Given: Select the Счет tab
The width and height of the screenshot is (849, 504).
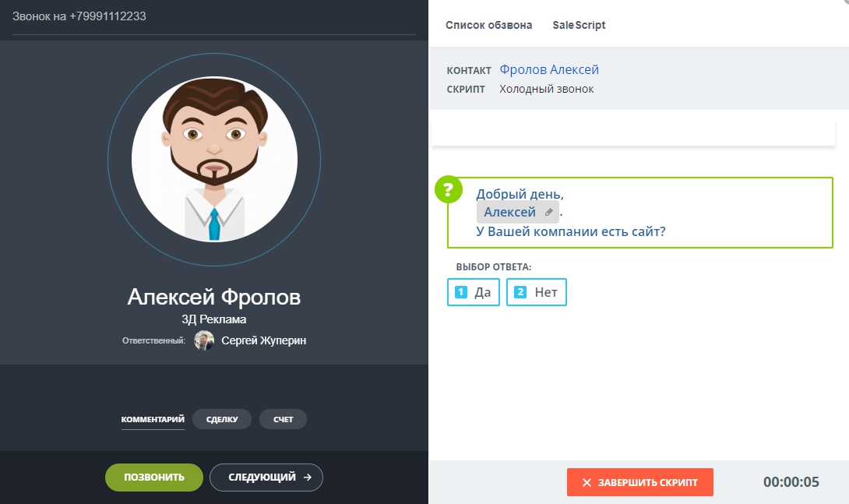Looking at the screenshot, I should (284, 420).
